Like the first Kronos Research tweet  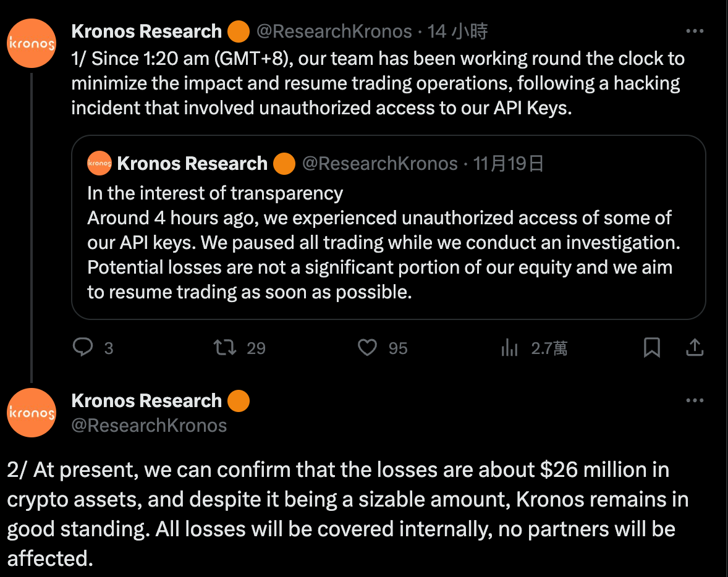368,348
